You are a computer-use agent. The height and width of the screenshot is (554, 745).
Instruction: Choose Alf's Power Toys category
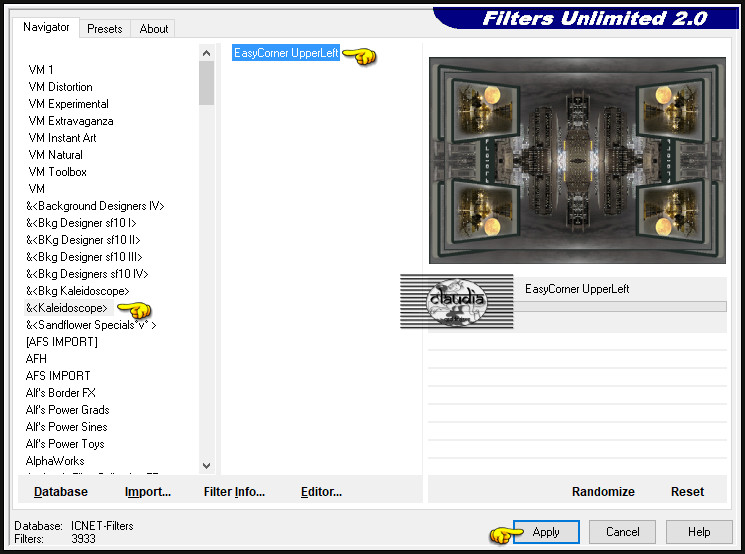65,444
